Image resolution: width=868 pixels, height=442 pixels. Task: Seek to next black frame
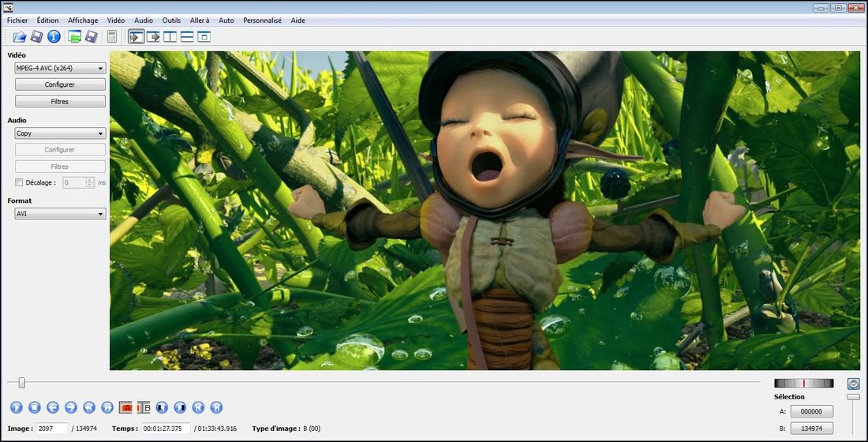180,407
